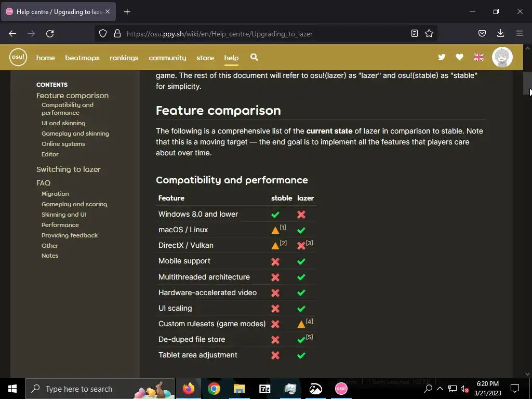Open footnote [3] in DirectX / Vulkan row

(x=310, y=243)
